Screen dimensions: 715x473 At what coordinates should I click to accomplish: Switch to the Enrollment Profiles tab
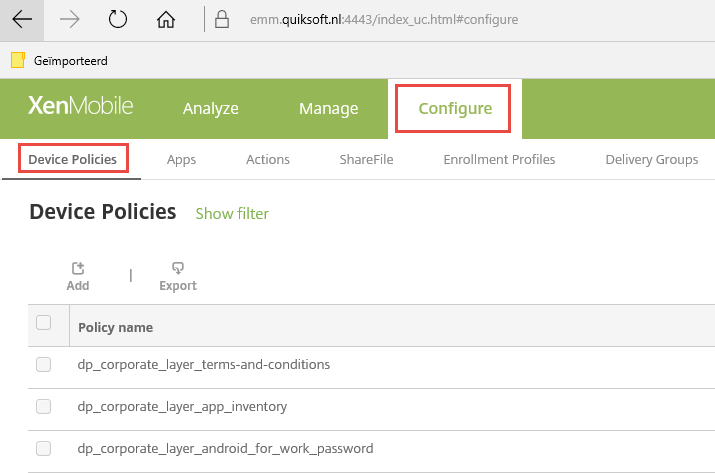[499, 160]
